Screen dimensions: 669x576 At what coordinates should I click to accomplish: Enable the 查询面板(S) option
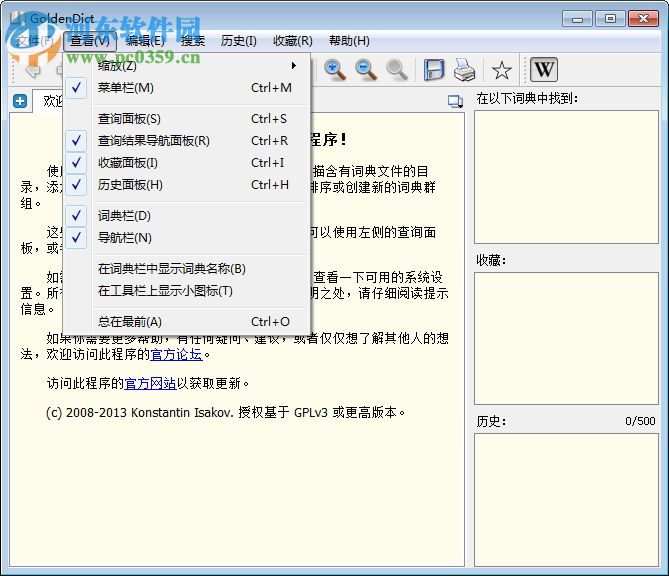(x=186, y=119)
